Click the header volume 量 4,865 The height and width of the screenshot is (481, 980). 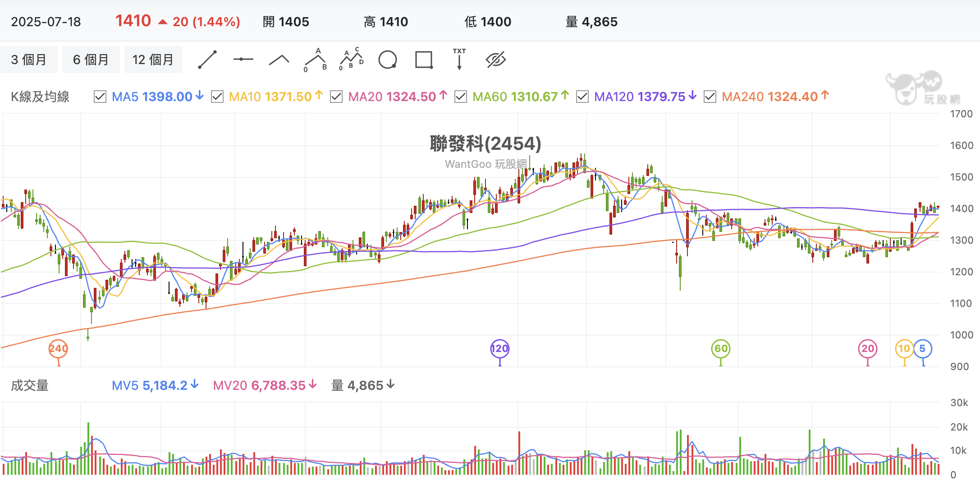[x=591, y=22]
